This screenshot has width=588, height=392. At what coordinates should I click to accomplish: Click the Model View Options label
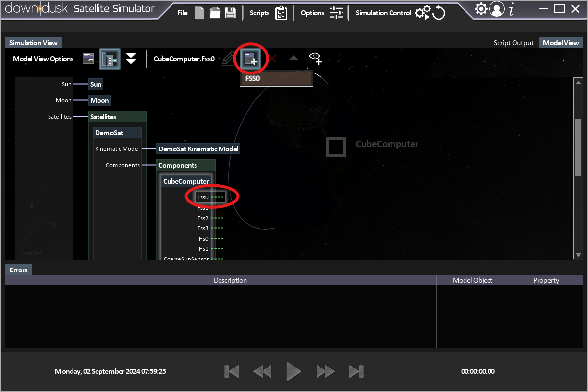click(43, 59)
